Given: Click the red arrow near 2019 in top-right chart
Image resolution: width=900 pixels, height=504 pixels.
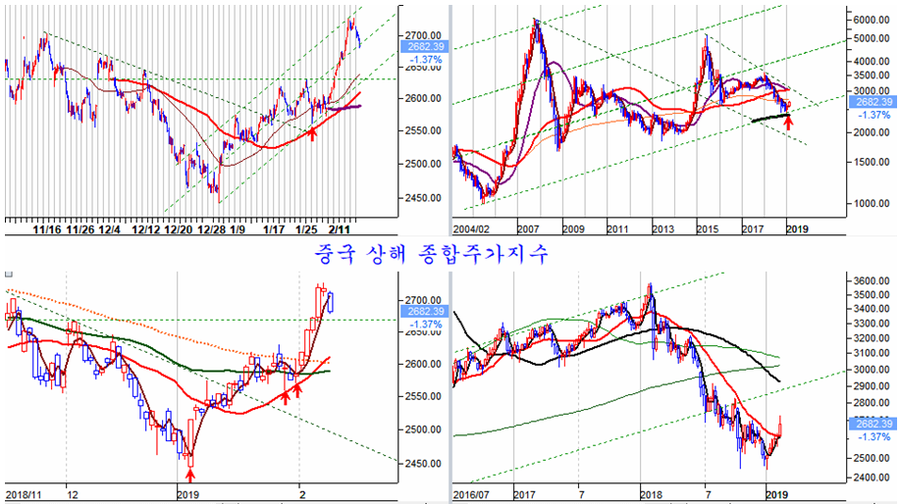Looking at the screenshot, I should pyautogui.click(x=788, y=122).
